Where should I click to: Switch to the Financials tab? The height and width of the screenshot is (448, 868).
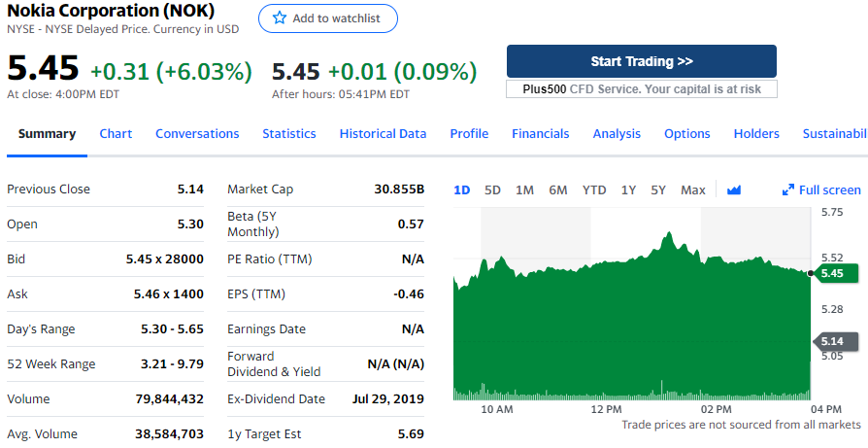(x=540, y=133)
